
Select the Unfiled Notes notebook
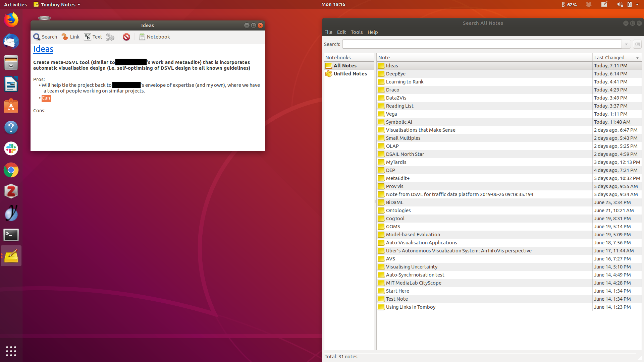click(350, 74)
